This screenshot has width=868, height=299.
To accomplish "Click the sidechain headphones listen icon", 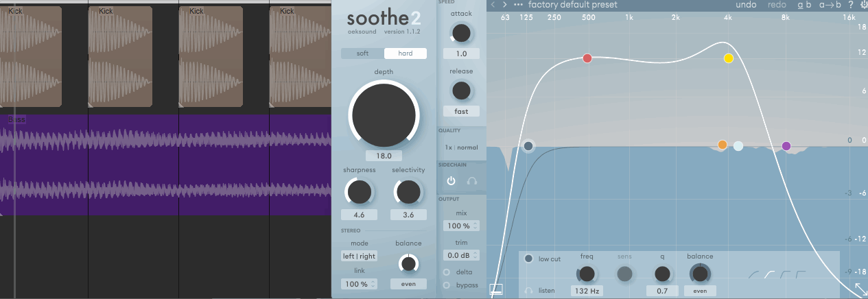I will tap(472, 182).
